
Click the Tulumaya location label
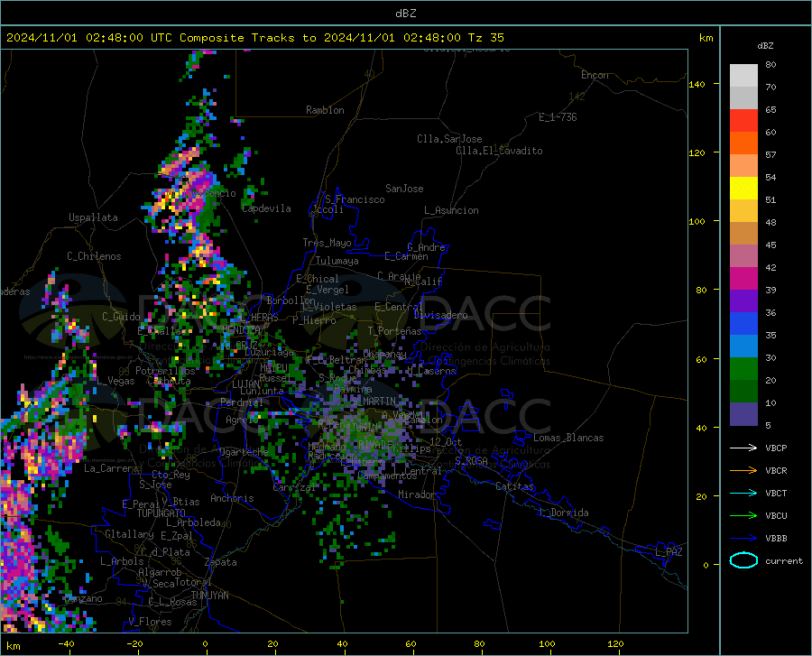click(x=337, y=261)
